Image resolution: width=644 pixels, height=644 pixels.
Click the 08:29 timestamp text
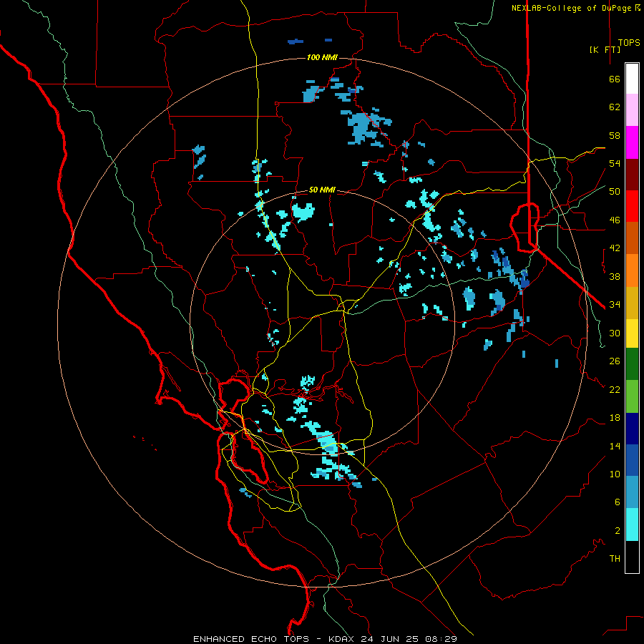tap(441, 639)
